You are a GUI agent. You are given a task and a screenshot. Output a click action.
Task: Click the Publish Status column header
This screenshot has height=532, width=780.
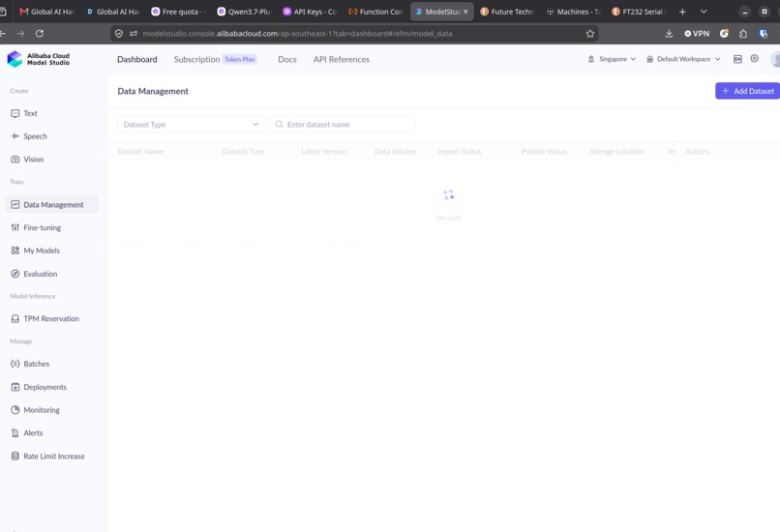(544, 151)
